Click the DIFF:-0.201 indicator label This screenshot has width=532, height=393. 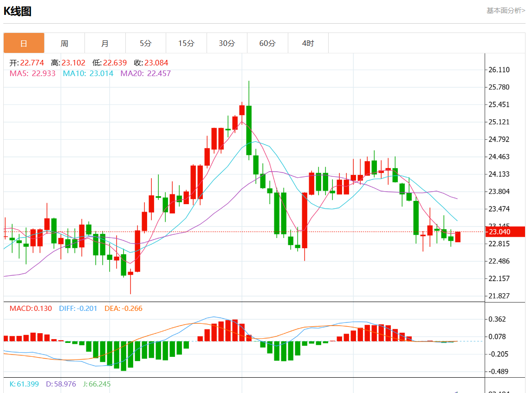[78, 309]
